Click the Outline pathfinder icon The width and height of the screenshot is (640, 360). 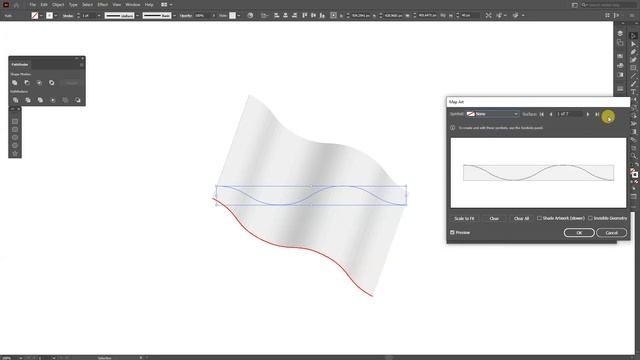65,100
